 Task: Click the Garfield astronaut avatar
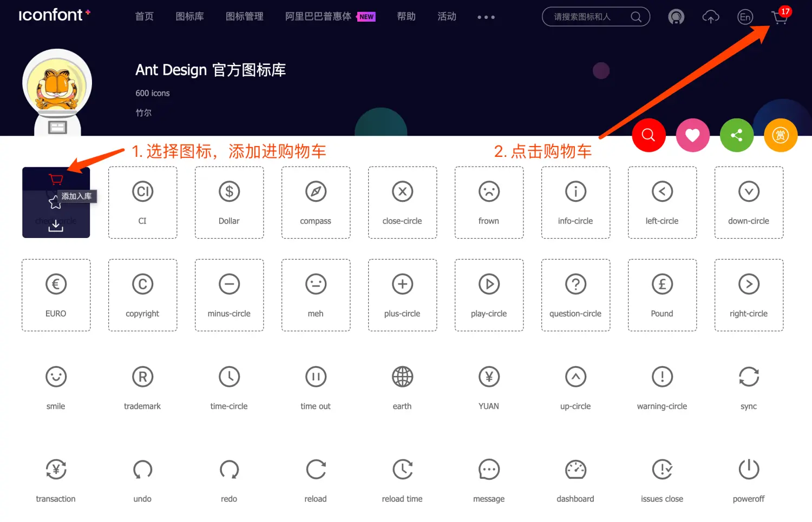click(57, 91)
